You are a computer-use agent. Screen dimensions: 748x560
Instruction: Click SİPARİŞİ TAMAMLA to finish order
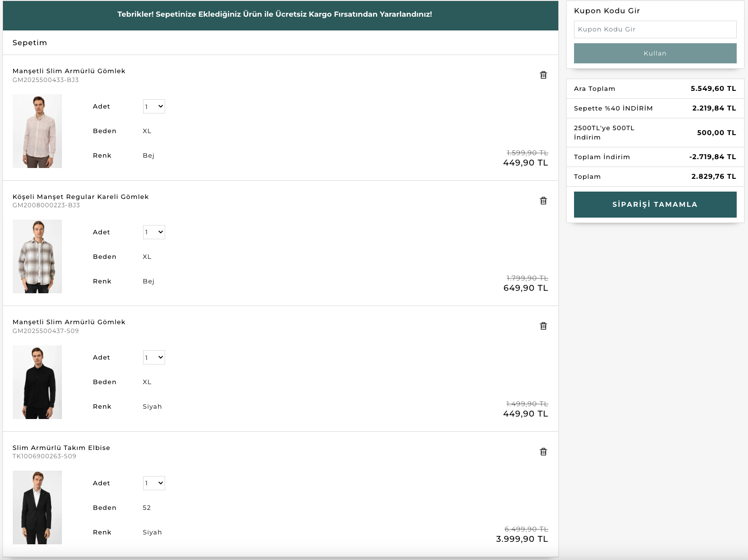coord(655,204)
